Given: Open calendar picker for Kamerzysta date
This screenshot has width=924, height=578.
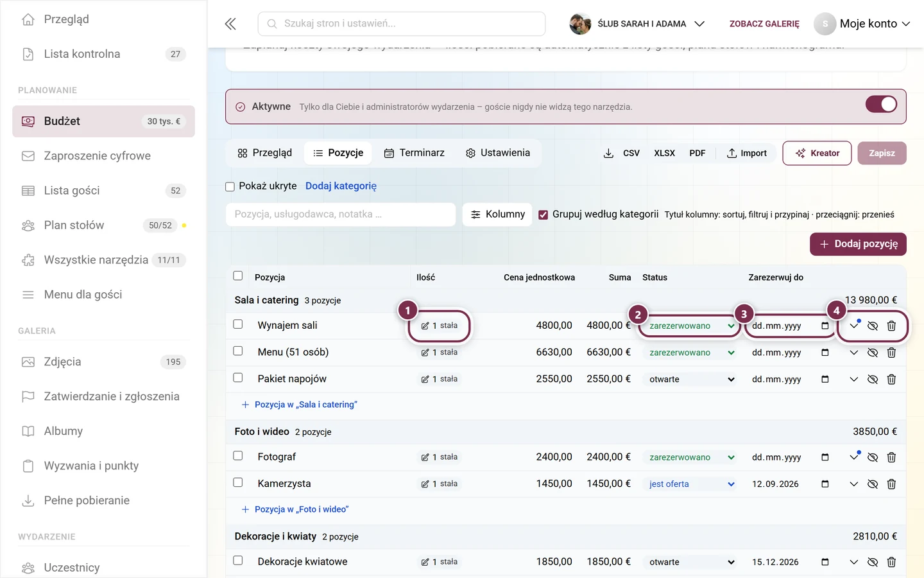Looking at the screenshot, I should [825, 484].
